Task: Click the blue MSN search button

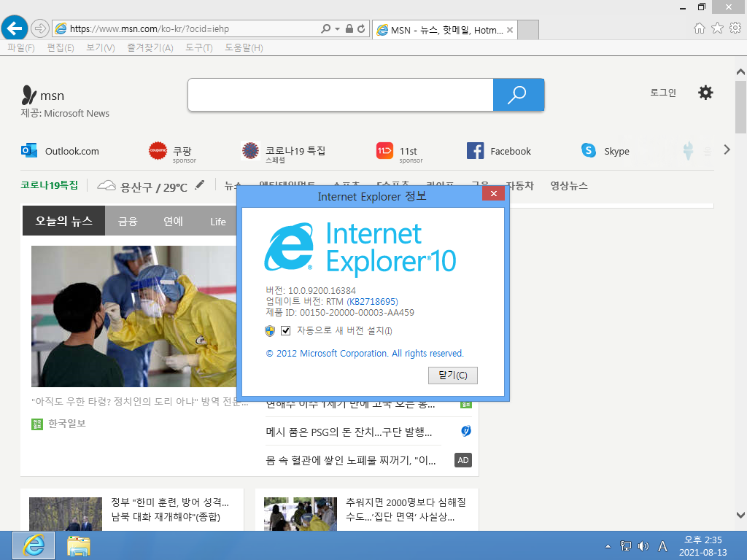Action: (x=519, y=95)
